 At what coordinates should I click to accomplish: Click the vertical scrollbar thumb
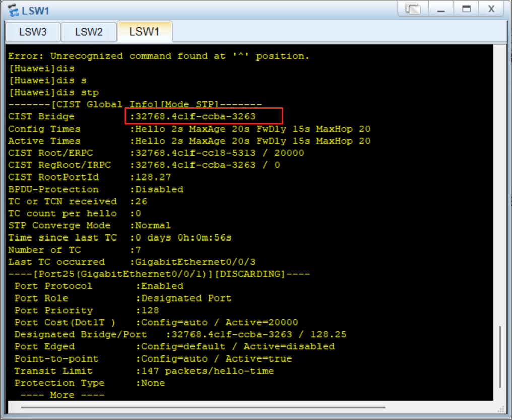coord(500,356)
